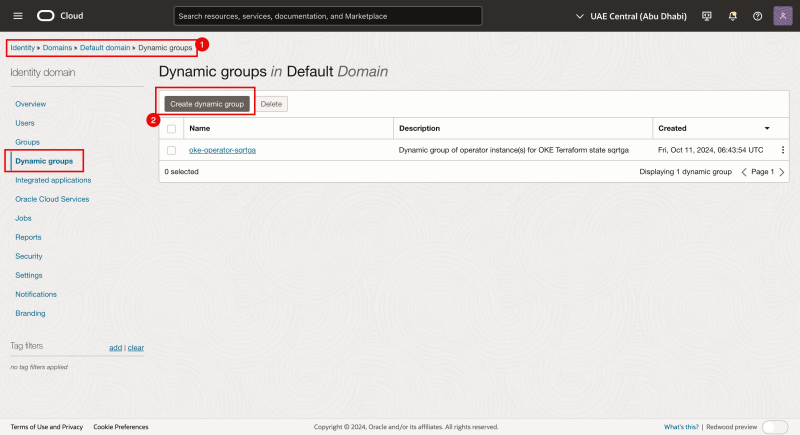Open the user profile avatar
Viewport: 800px width, 435px height.
782,16
